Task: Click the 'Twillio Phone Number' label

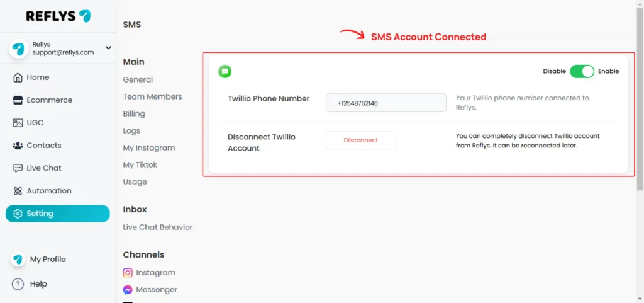Action: click(269, 99)
